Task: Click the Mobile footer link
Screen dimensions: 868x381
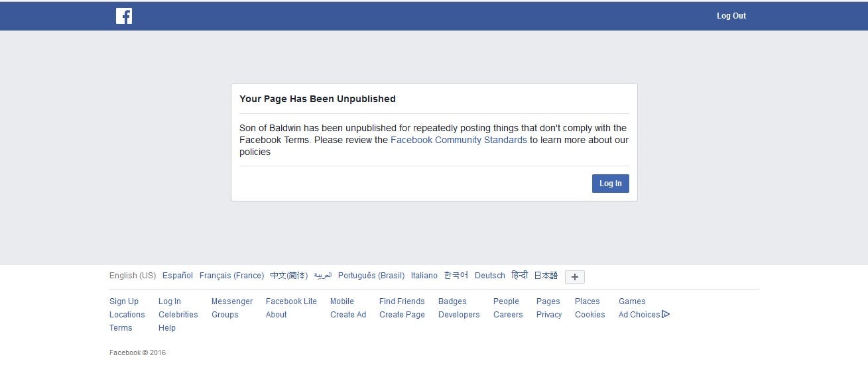Action: click(x=342, y=301)
